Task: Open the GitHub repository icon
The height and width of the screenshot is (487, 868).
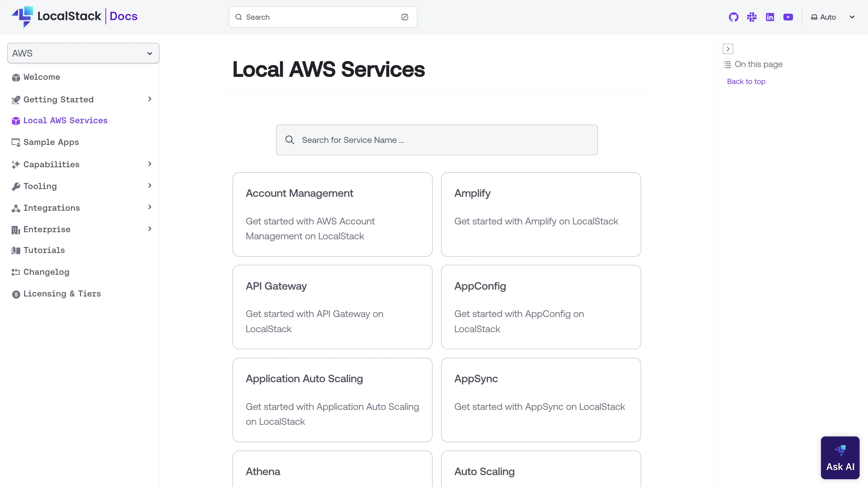Action: click(733, 17)
